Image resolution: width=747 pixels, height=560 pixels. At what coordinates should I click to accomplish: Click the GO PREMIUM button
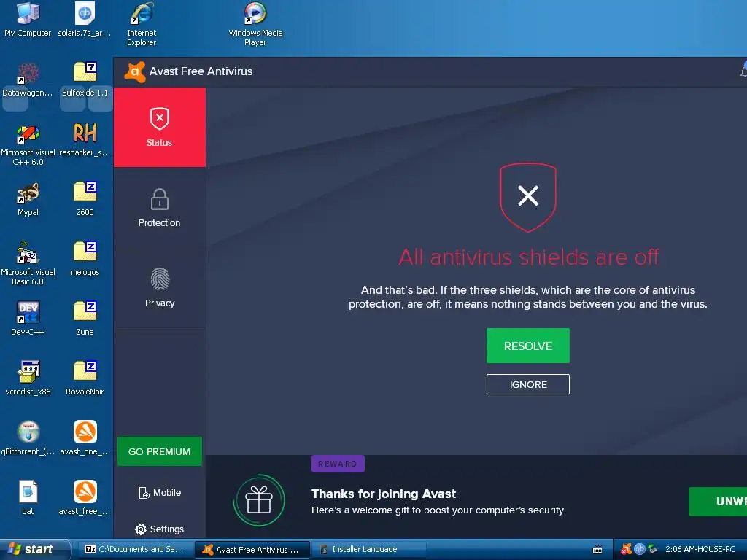point(160,451)
